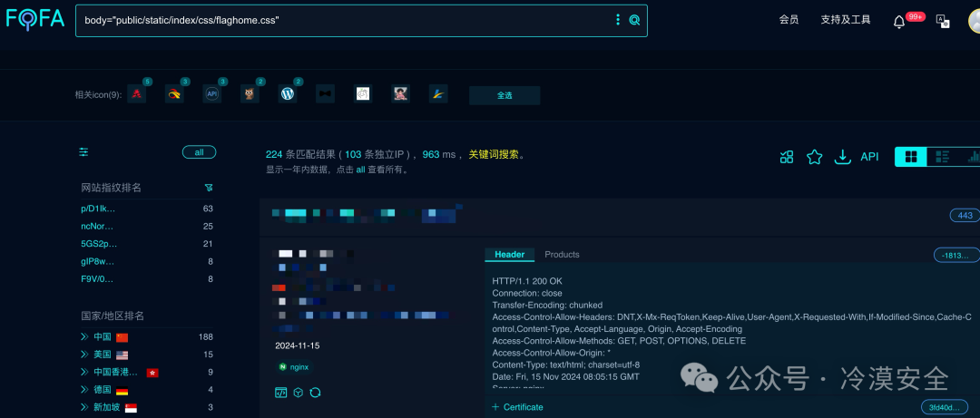Click the HTTP/1.1 200 OK line
Viewport: 980px width, 418px height.
[527, 281]
